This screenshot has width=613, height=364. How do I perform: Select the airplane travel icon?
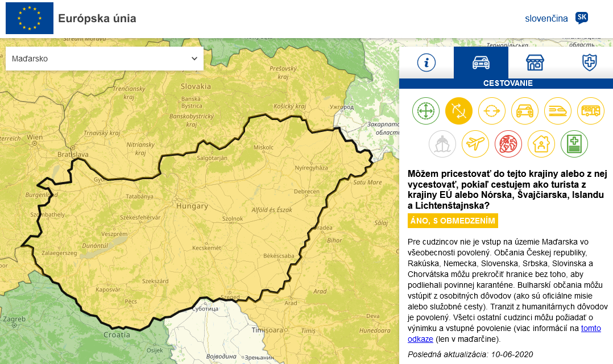click(475, 144)
